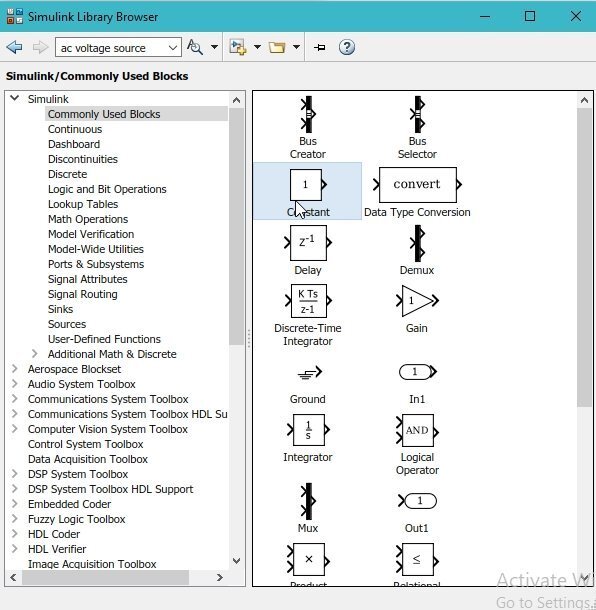Open the help question mark icon
The width and height of the screenshot is (596, 610).
[x=347, y=47]
